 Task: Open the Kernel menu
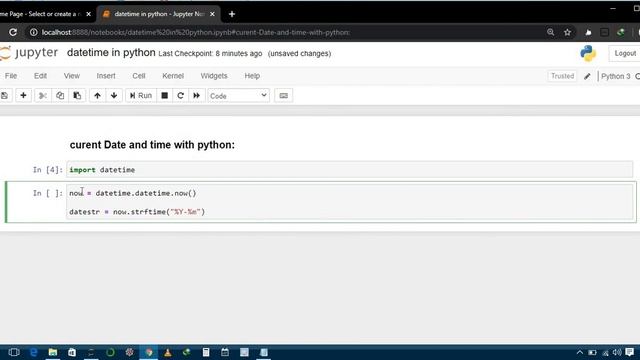(x=173, y=76)
